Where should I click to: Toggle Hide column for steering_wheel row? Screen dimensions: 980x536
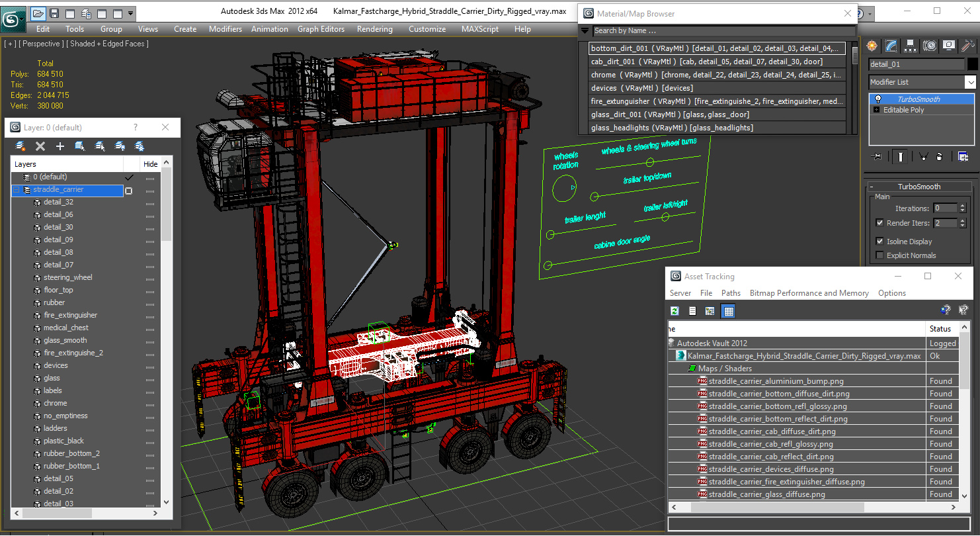click(150, 279)
